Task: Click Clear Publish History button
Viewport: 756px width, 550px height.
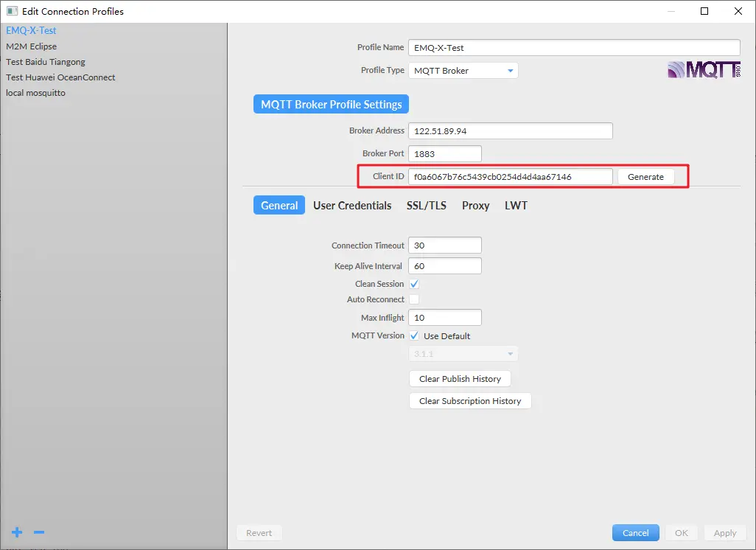Action: [460, 379]
